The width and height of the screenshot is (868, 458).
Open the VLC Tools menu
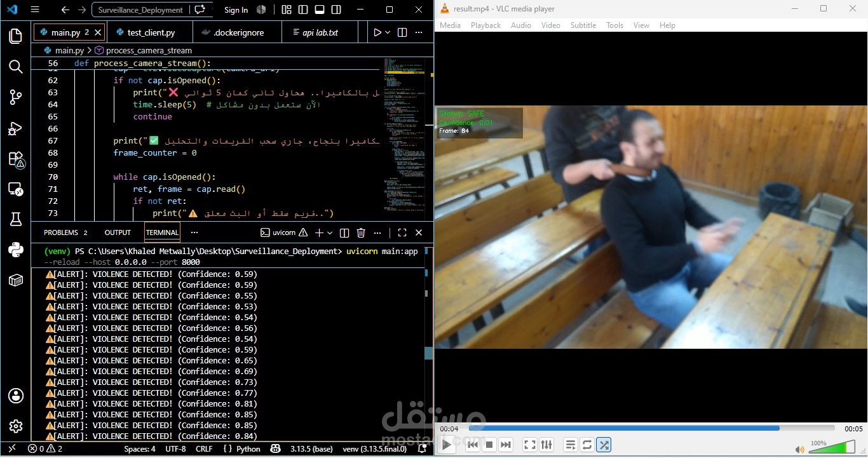click(x=614, y=25)
